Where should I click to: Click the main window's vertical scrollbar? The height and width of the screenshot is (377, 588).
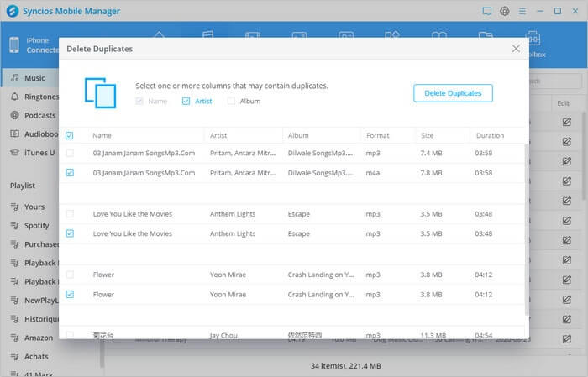tap(585, 155)
